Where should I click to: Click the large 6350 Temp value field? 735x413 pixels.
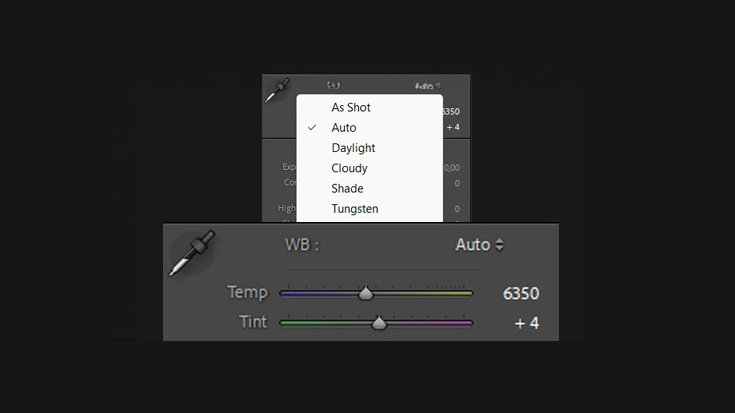521,293
